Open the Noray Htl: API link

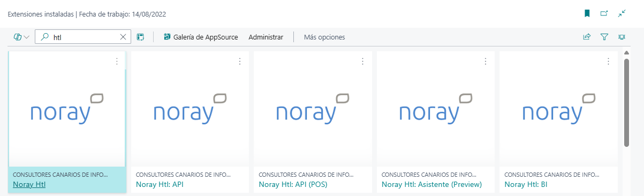coord(160,185)
